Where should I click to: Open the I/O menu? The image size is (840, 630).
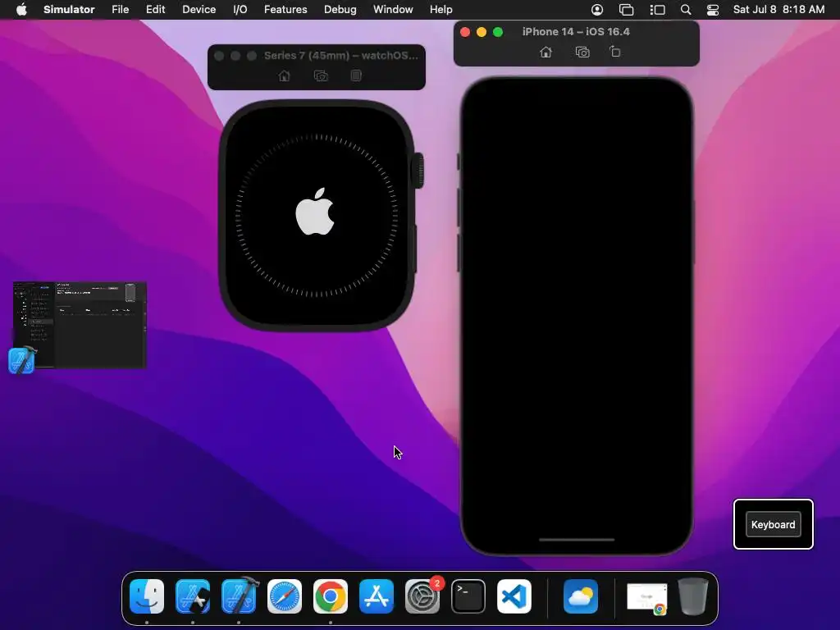(240, 9)
